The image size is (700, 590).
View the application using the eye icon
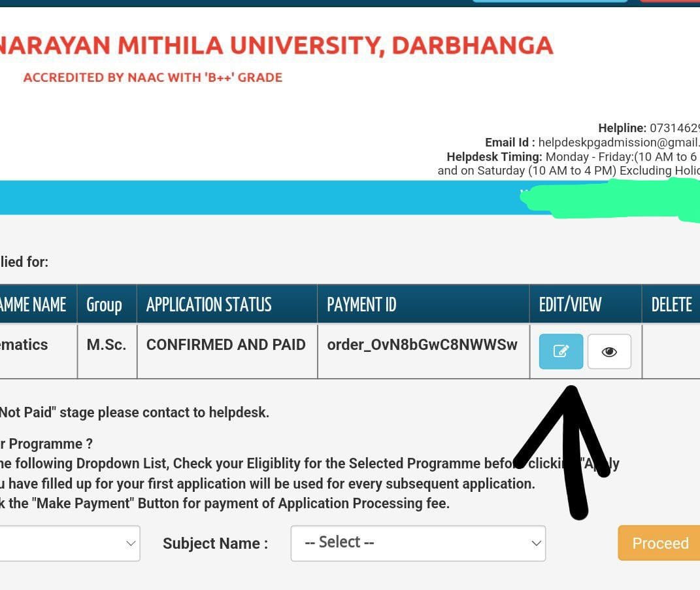coord(609,351)
